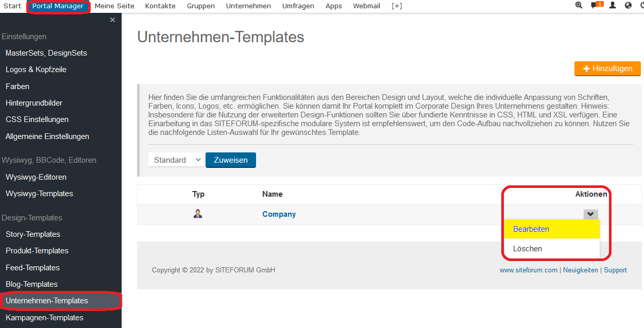The width and height of the screenshot is (644, 328).
Task: Click the orange Hinzufügen button
Action: tap(607, 68)
